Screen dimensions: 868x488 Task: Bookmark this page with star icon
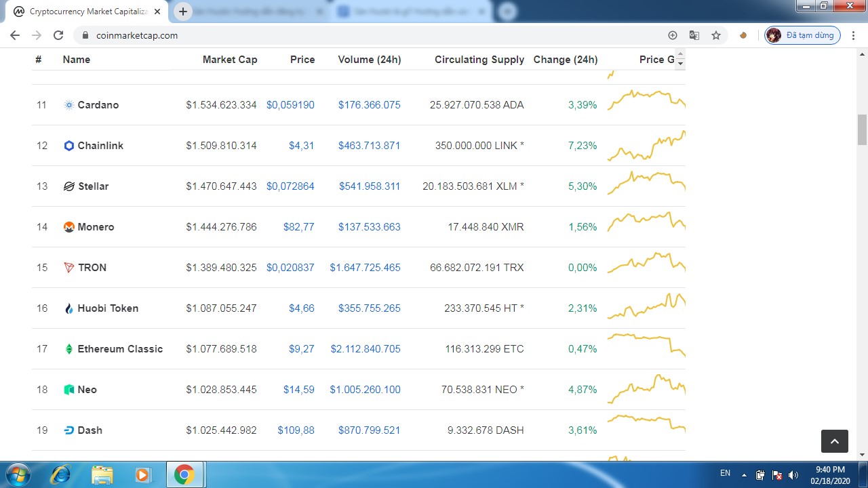(x=716, y=35)
